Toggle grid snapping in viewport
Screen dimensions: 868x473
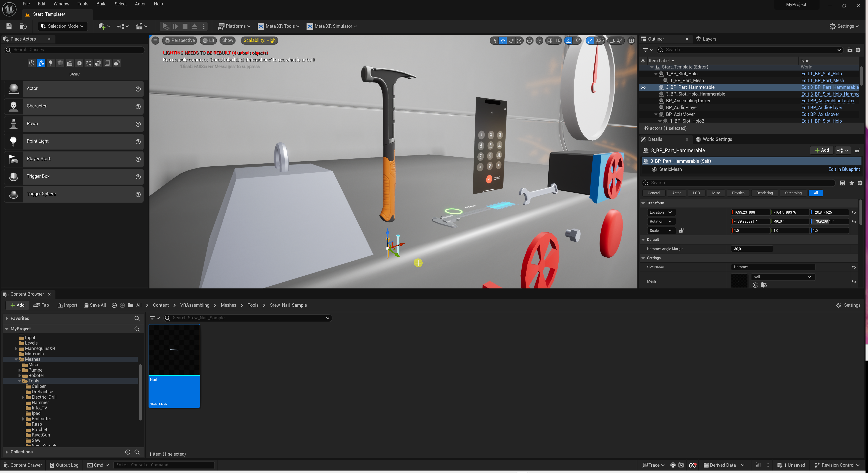[x=550, y=40]
